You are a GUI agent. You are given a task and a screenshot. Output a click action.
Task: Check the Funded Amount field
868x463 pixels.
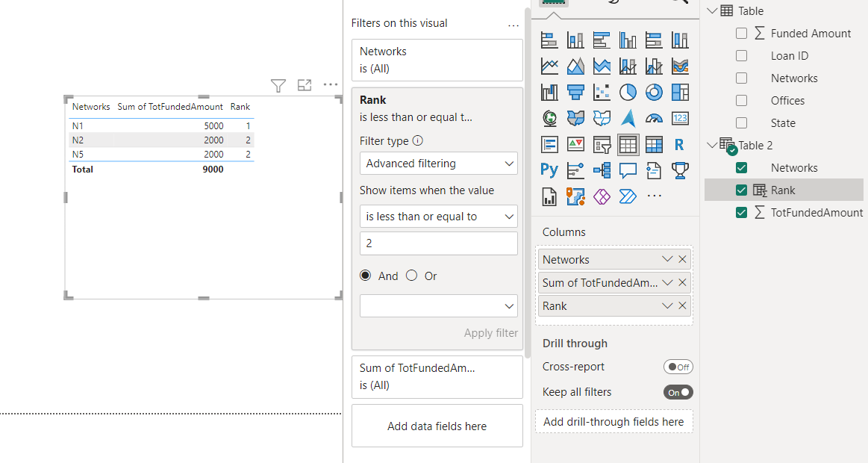[742, 33]
